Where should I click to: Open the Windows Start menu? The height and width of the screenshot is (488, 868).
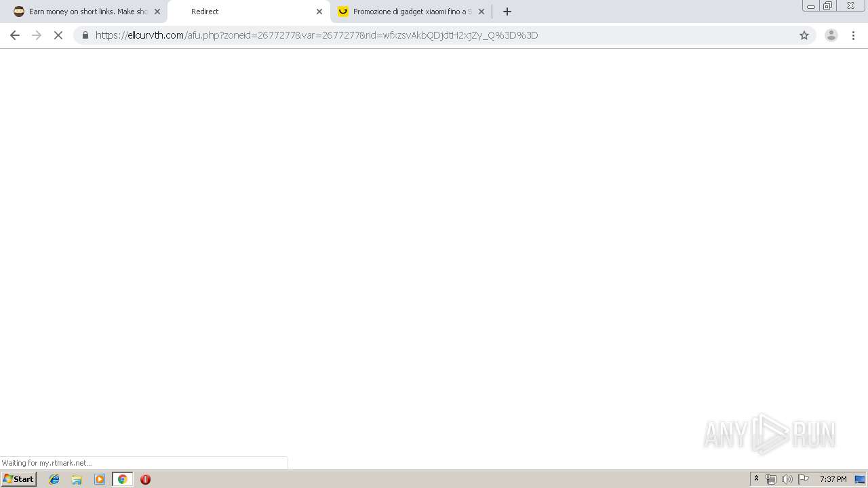click(19, 479)
